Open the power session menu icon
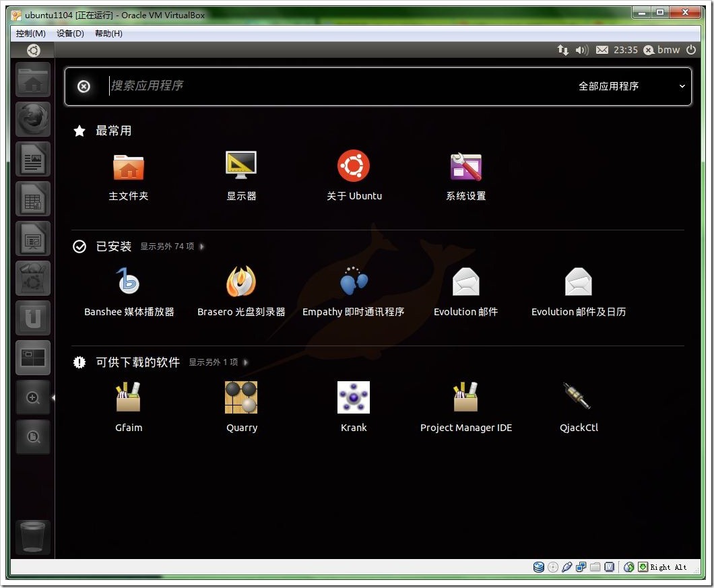The height and width of the screenshot is (588, 714). click(691, 50)
